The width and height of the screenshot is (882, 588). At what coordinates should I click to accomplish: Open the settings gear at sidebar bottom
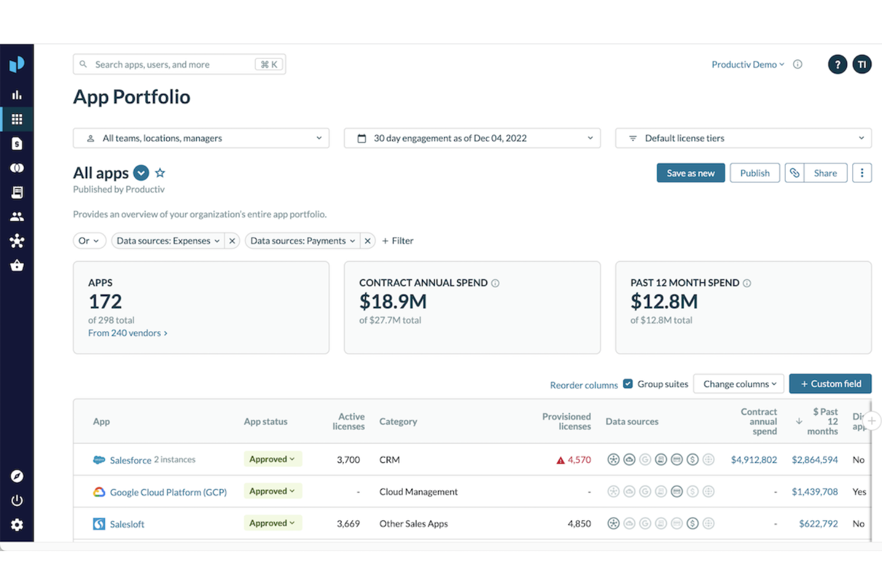(17, 525)
